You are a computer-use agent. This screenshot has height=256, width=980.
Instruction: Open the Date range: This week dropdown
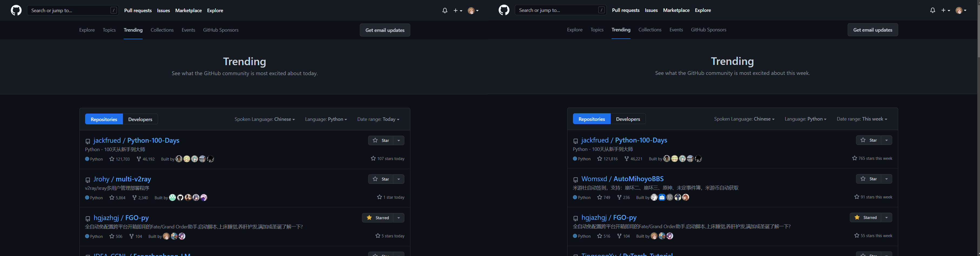[x=862, y=119]
